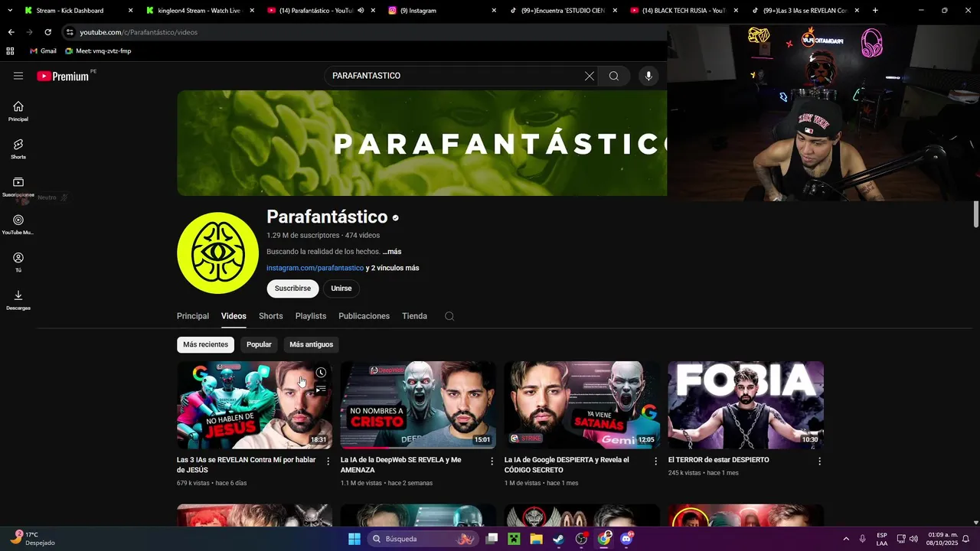Open the browser apps grid shortcut
The height and width of the screenshot is (551, 980).
point(10,51)
